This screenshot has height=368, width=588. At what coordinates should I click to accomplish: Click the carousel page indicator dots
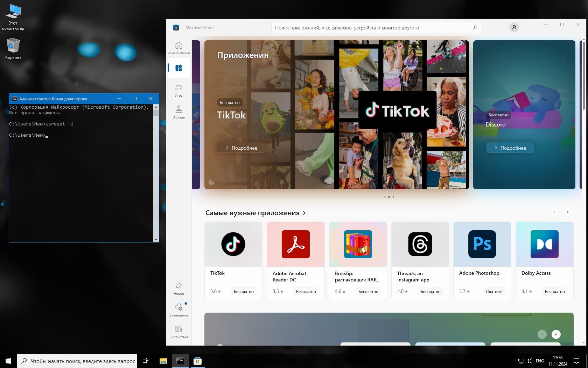389,197
